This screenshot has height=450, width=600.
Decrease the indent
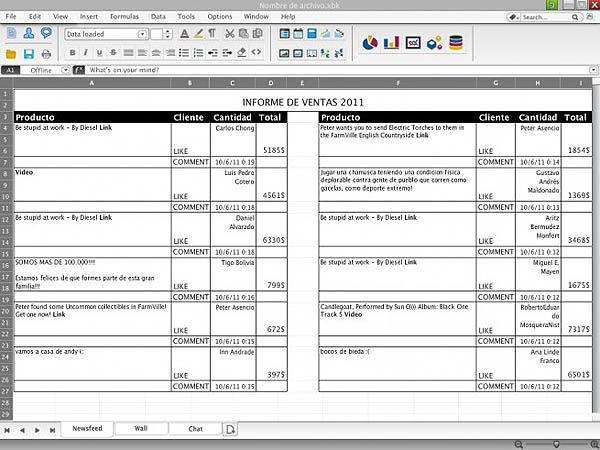pyautogui.click(x=212, y=52)
